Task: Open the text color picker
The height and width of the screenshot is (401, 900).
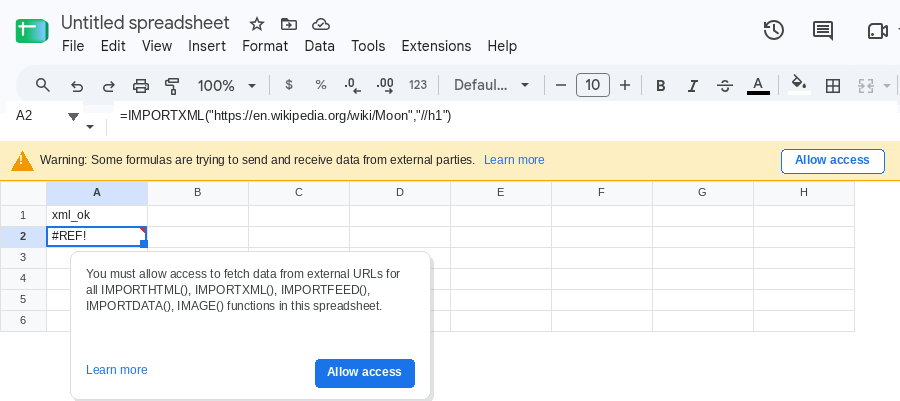Action: pos(758,85)
